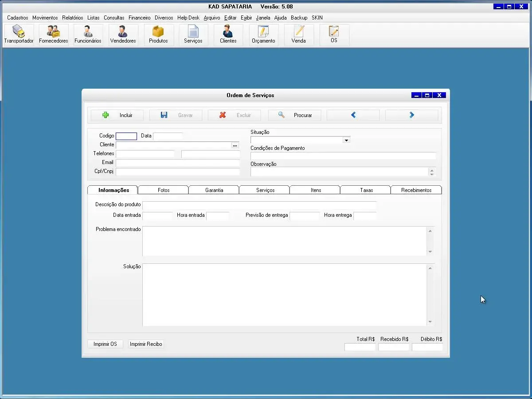Open the Listas menu
The width and height of the screenshot is (532, 399).
[94, 18]
